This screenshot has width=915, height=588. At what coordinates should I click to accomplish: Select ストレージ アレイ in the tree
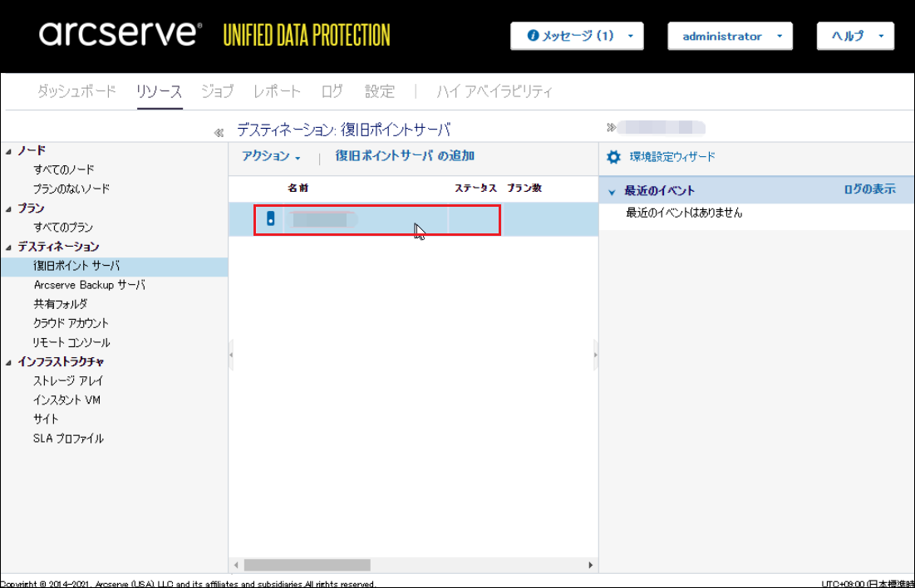pyautogui.click(x=68, y=381)
